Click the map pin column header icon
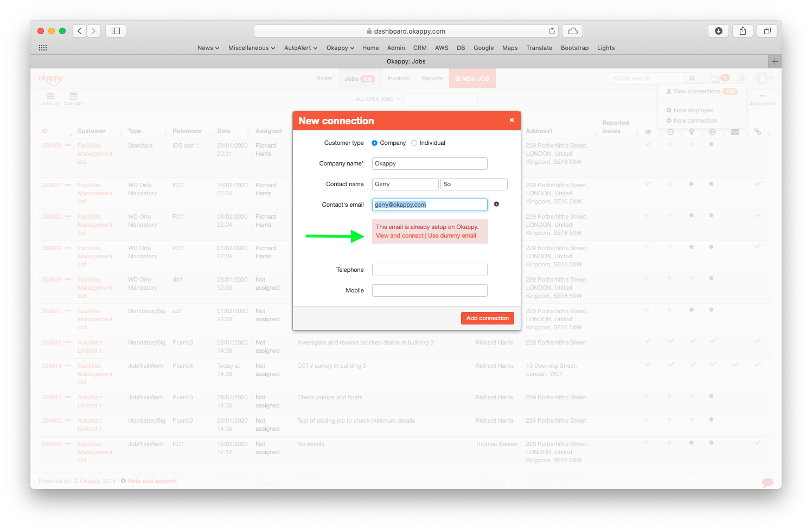The width and height of the screenshot is (812, 529). tap(692, 132)
